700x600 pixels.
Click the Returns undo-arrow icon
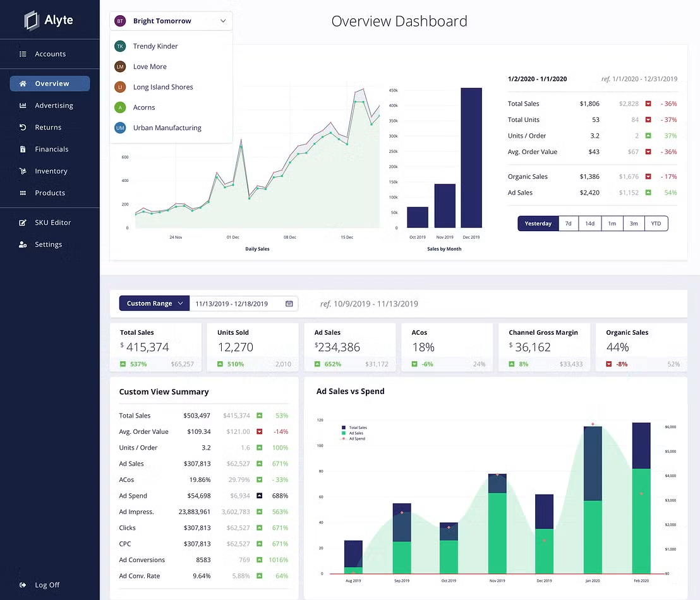(x=23, y=128)
